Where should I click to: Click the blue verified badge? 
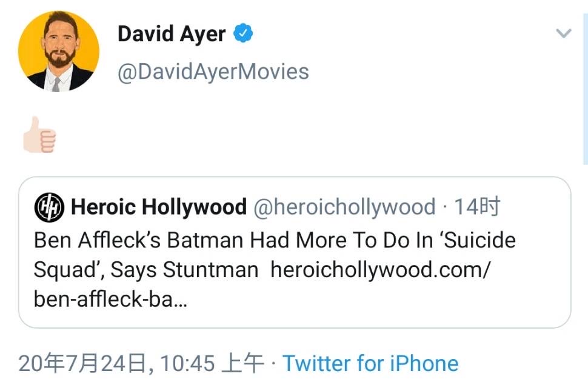pyautogui.click(x=244, y=33)
